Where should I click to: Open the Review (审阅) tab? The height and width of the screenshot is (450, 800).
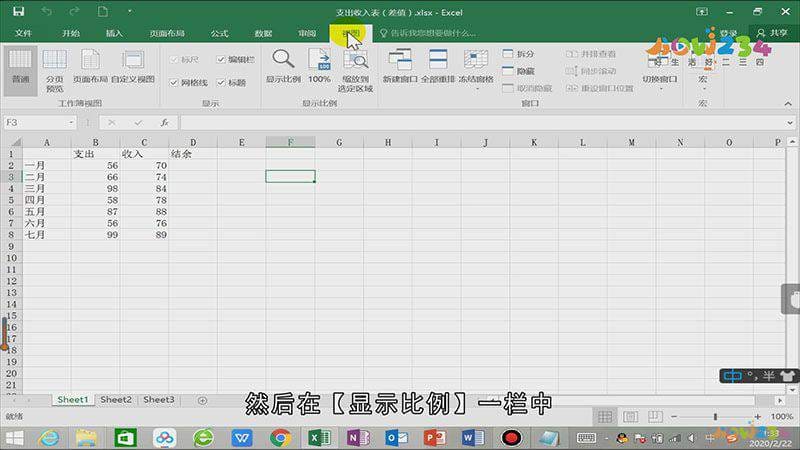[307, 33]
